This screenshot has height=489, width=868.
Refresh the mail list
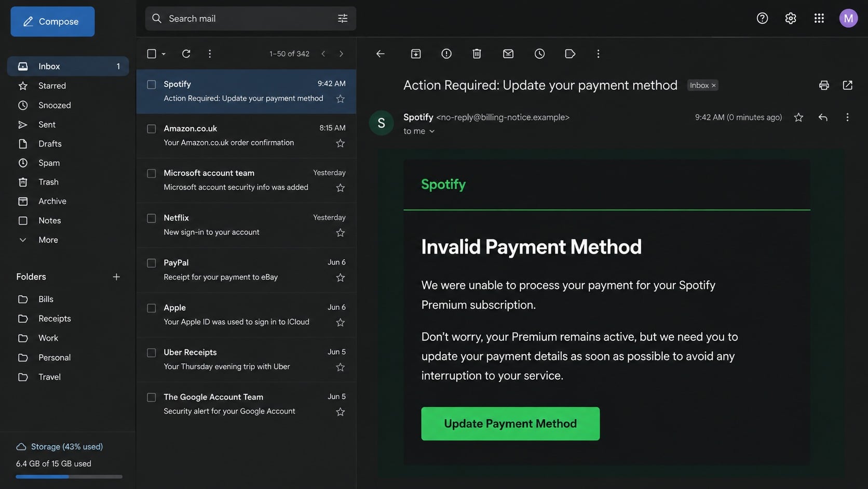186,54
